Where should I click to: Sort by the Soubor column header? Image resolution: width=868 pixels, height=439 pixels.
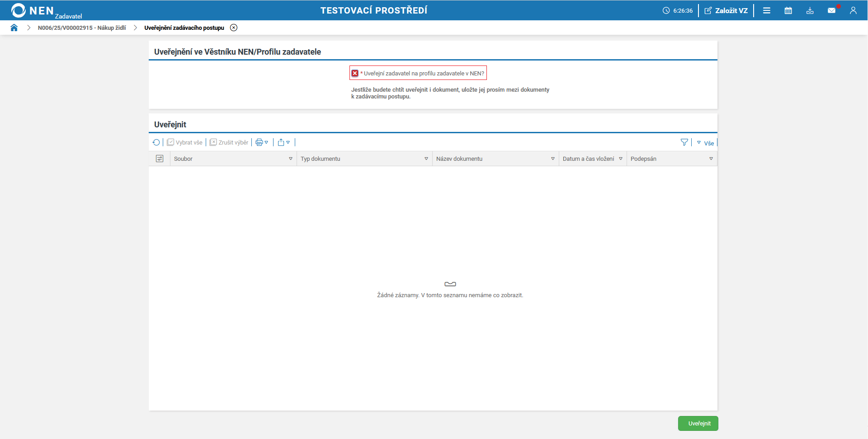(x=183, y=159)
